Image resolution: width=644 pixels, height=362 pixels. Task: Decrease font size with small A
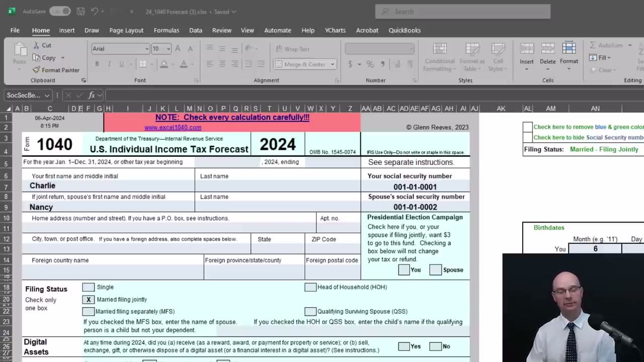[x=190, y=49]
